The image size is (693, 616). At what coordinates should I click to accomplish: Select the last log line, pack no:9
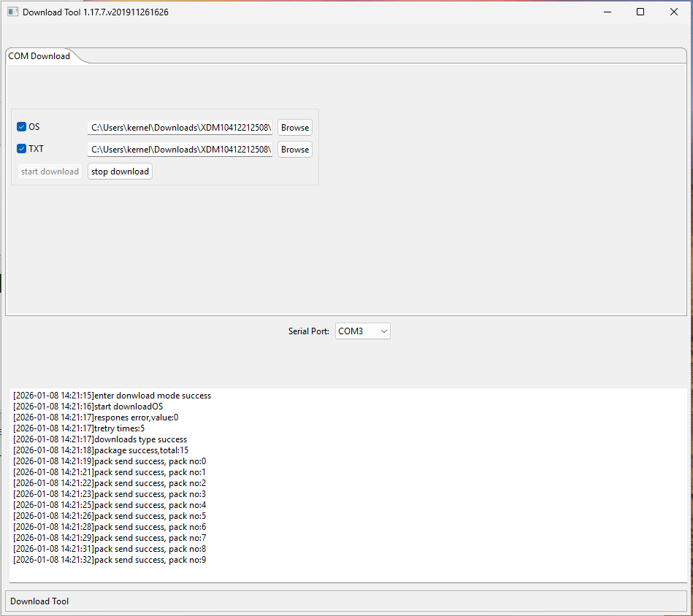point(110,560)
